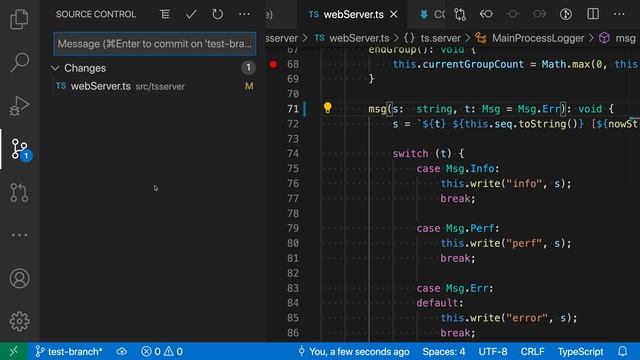Change encoding via UTF-8
Image resolution: width=640 pixels, height=360 pixels.
(x=493, y=351)
